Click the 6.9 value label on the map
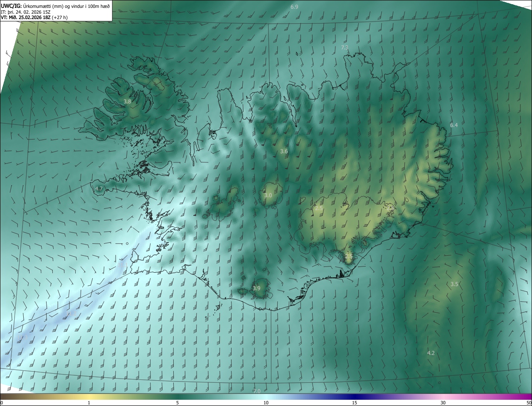Viewport: 532px width, 406px height. click(x=294, y=7)
